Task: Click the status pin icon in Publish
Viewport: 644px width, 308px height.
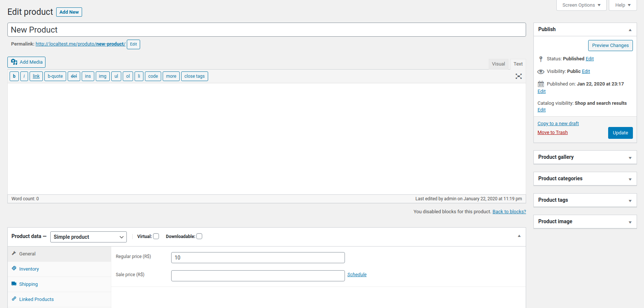Action: [x=541, y=59]
